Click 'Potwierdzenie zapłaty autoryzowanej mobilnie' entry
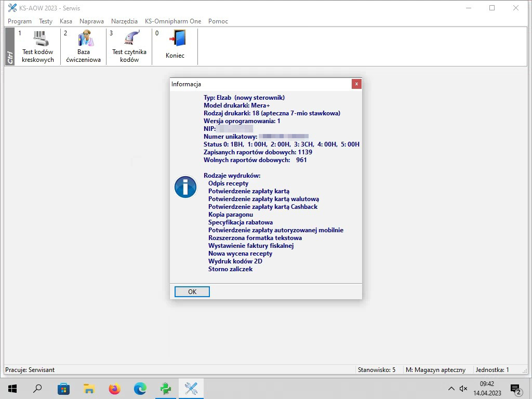The height and width of the screenshot is (399, 532). click(276, 230)
